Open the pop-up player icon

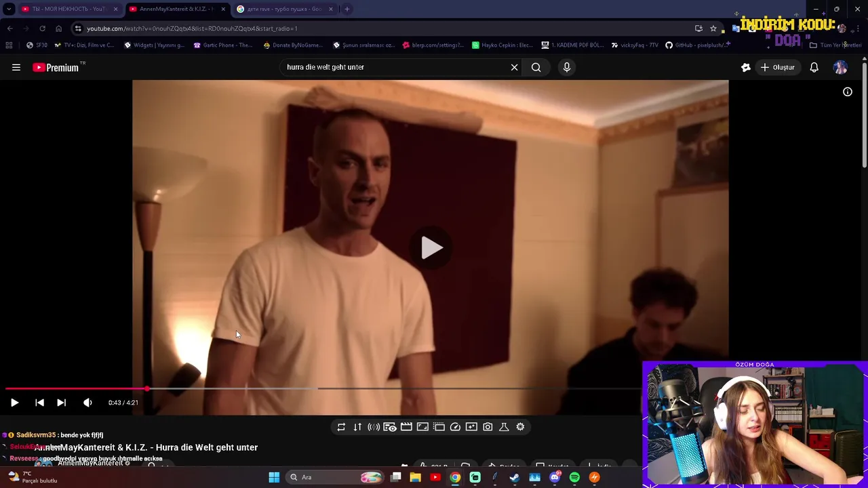coord(439,427)
